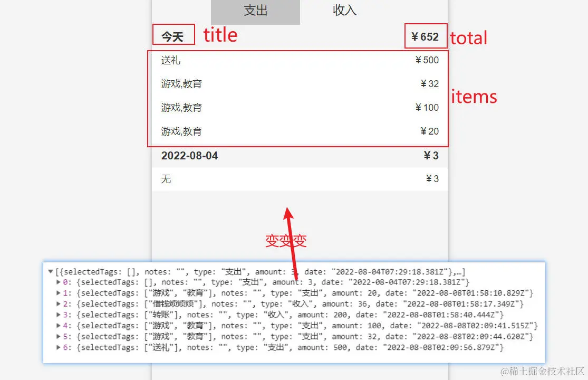Expand console array entry 3
Screen dimensions: 588x380
59,315
